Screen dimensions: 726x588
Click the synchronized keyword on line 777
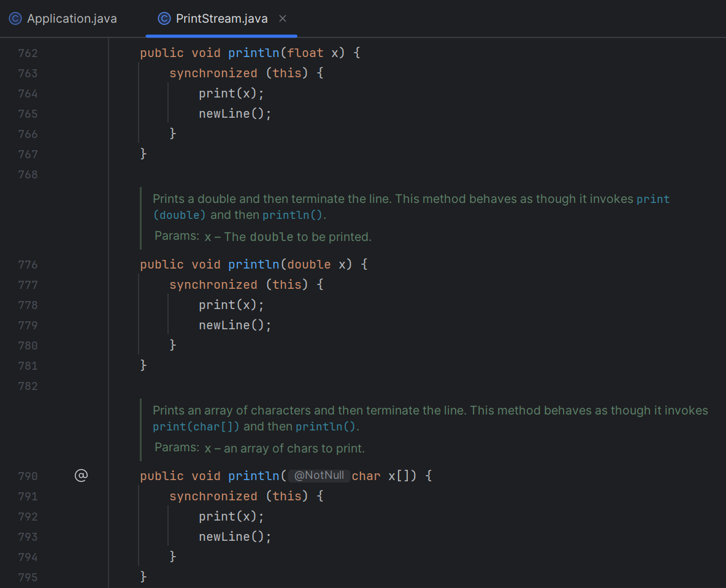[x=213, y=284]
